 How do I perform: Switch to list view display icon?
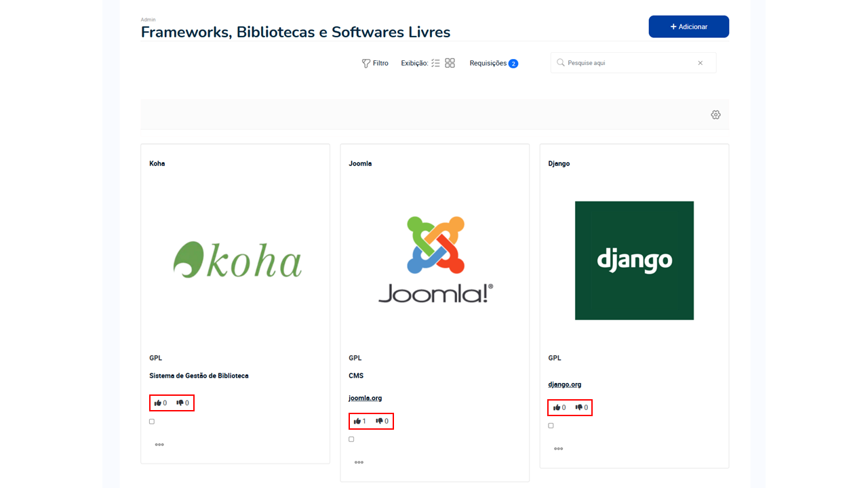coord(435,63)
